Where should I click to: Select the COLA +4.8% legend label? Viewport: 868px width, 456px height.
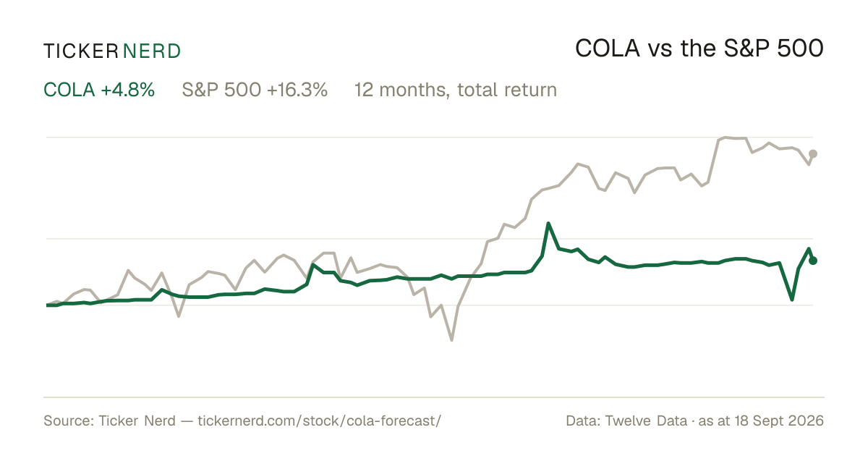click(99, 90)
